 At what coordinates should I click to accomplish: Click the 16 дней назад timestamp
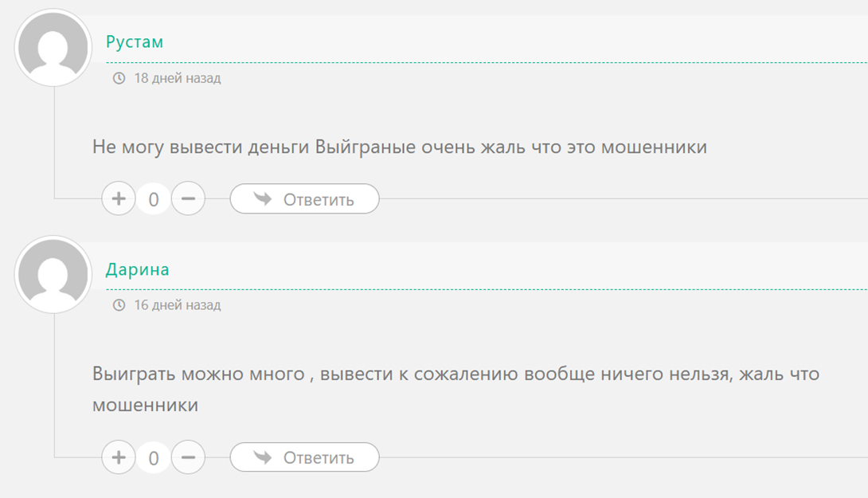(177, 305)
